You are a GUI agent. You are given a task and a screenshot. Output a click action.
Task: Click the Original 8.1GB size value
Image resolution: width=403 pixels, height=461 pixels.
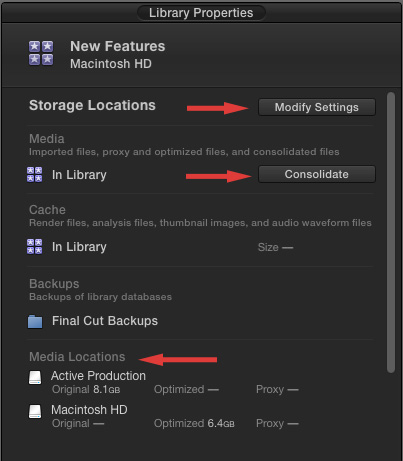coord(86,389)
